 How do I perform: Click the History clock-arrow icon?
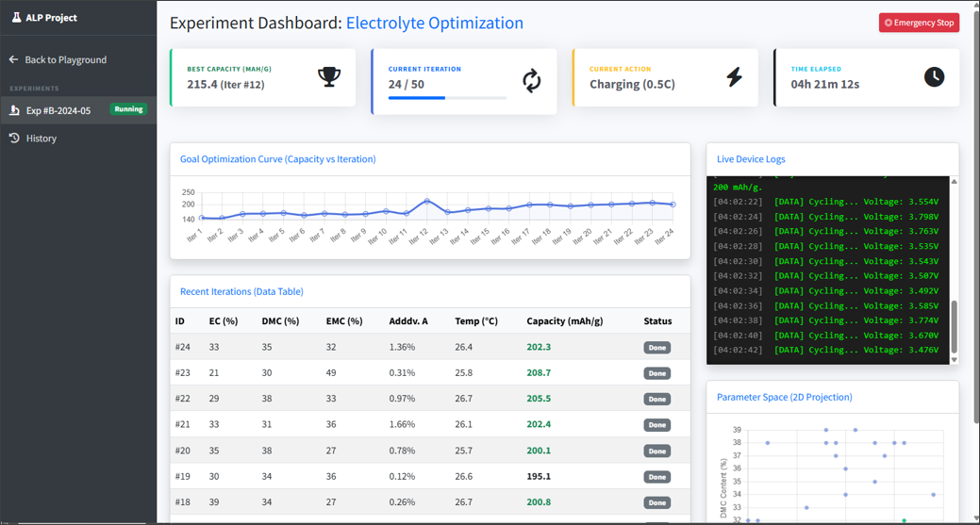click(x=14, y=139)
